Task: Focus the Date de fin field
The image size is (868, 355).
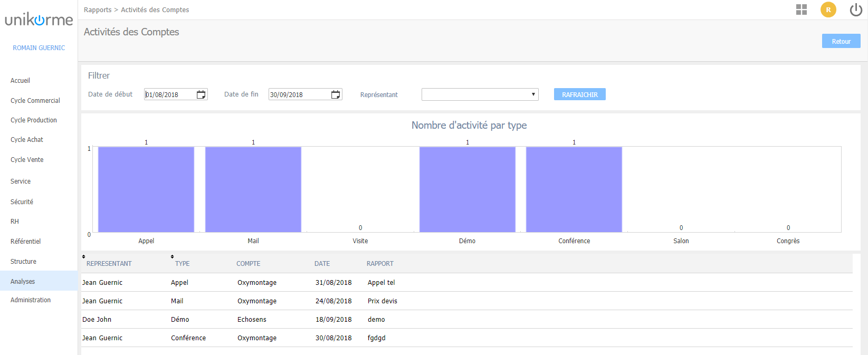Action: click(x=305, y=94)
